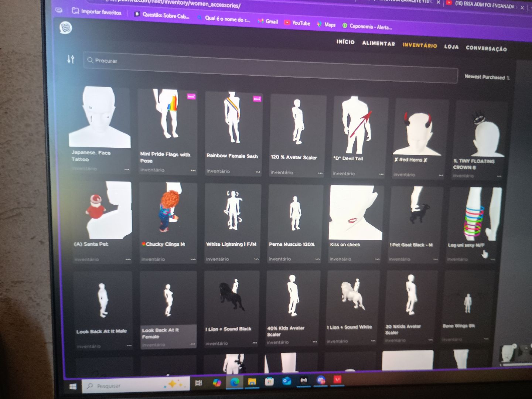This screenshot has height=399, width=532.
Task: Open three-dot menu on Chucky Clings M card
Action: click(x=193, y=259)
